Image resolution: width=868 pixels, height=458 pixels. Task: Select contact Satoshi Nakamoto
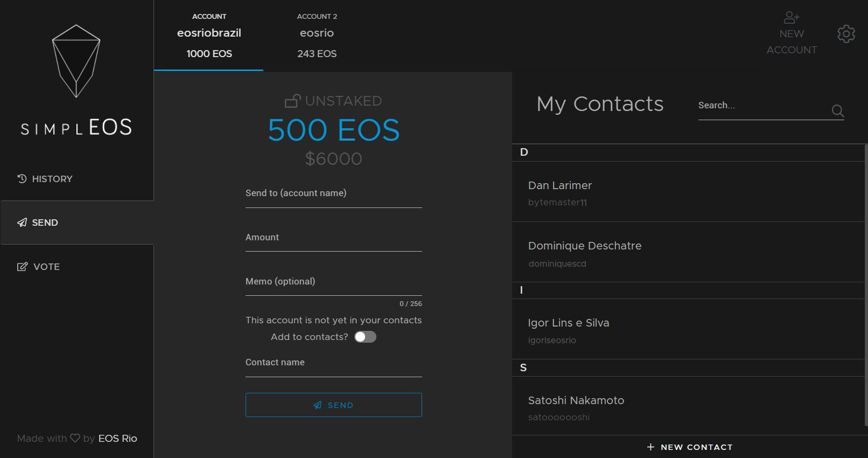[688, 406]
